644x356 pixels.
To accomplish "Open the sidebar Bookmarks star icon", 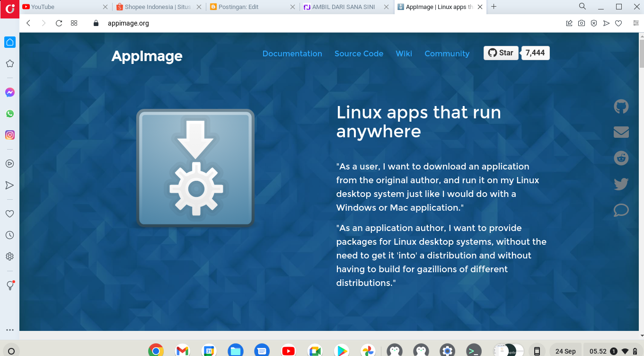I will point(9,63).
